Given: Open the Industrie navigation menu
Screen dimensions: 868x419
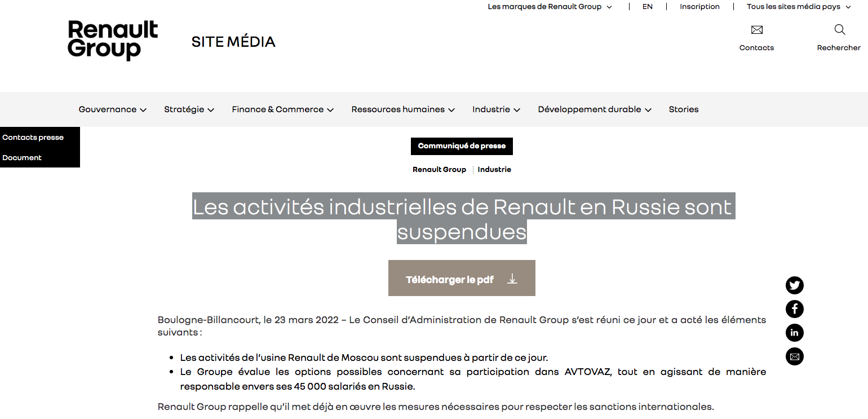Looking at the screenshot, I should pos(496,109).
